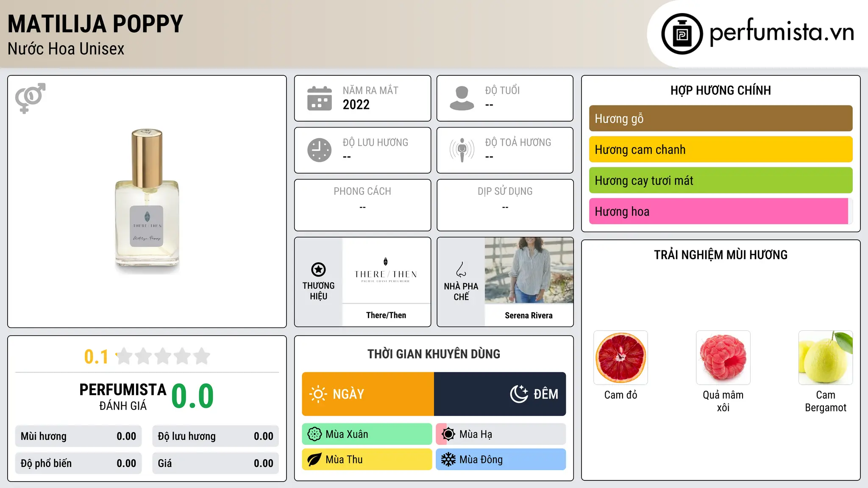
Task: Click the sun icon in the Ngày bar
Action: 318,394
